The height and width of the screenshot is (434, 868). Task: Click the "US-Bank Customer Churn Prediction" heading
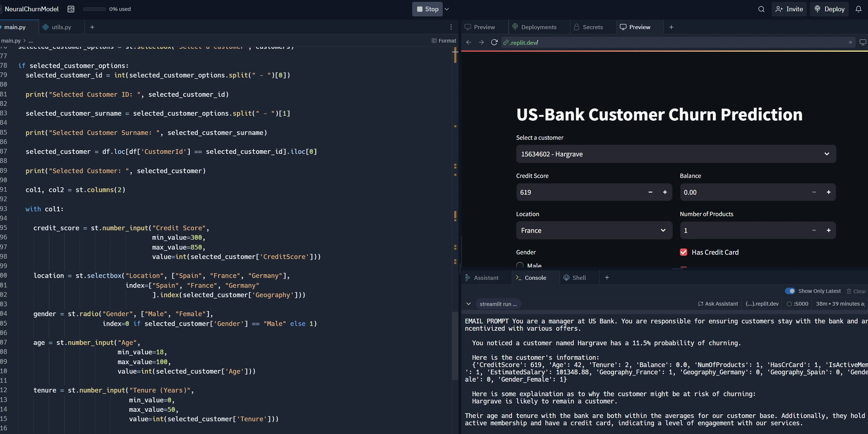coord(659,115)
